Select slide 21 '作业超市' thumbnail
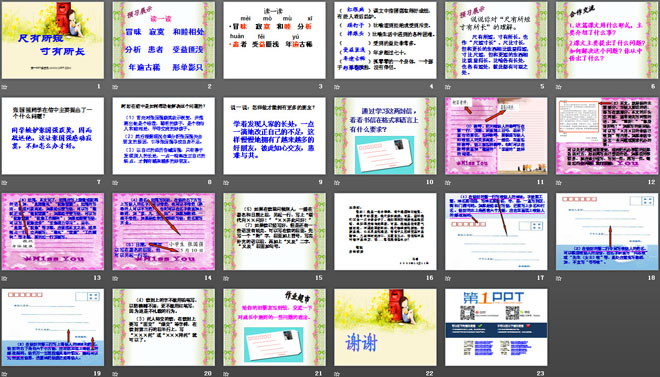Image resolution: width=660 pixels, height=377 pixels. pyautogui.click(x=274, y=327)
